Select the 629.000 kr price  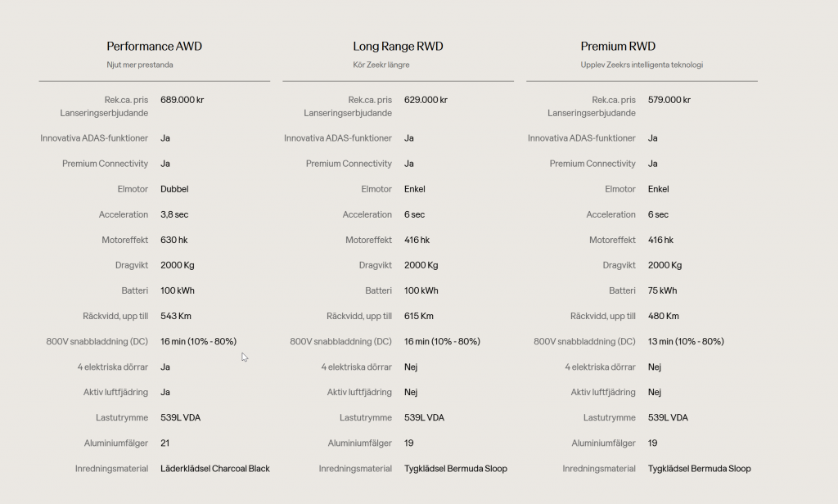426,100
